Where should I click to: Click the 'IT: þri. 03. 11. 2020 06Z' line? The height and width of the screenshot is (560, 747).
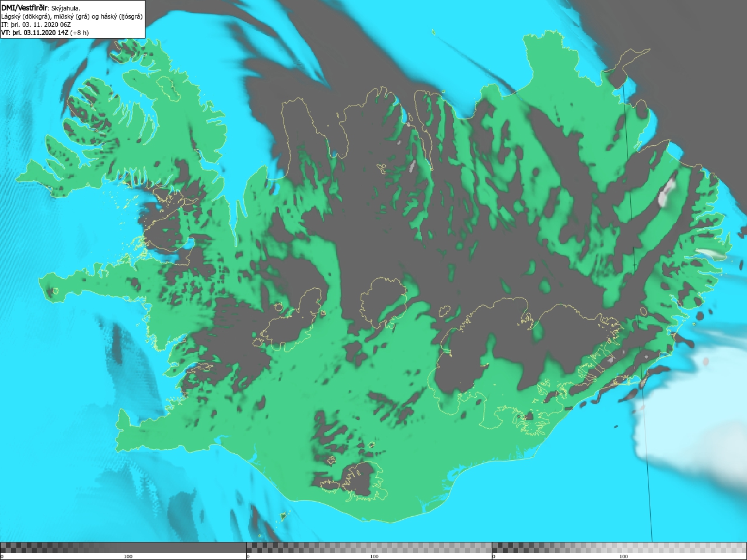click(x=36, y=24)
